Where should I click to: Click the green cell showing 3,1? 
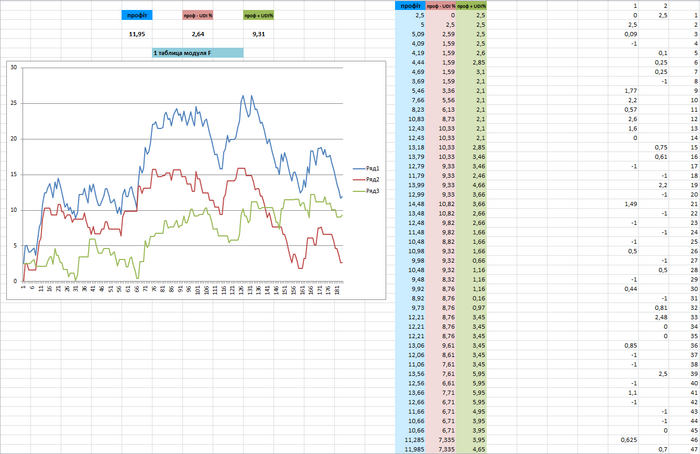(x=471, y=72)
